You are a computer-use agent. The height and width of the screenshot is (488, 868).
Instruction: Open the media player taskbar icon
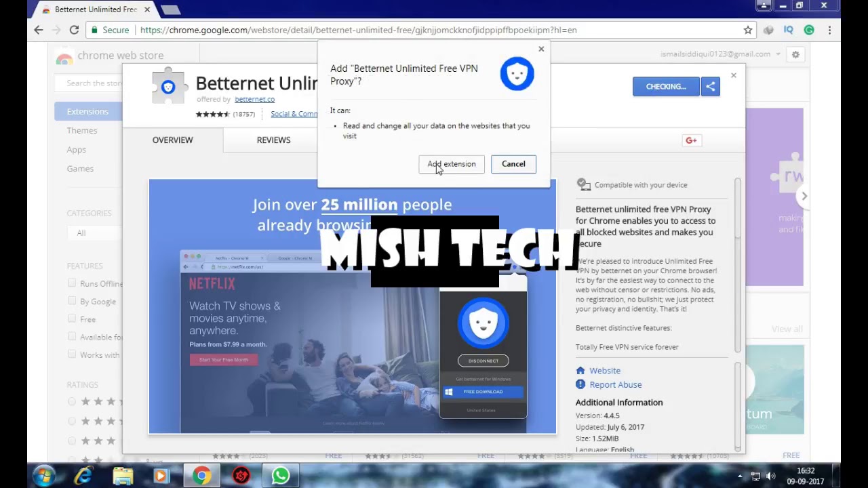tap(161, 476)
